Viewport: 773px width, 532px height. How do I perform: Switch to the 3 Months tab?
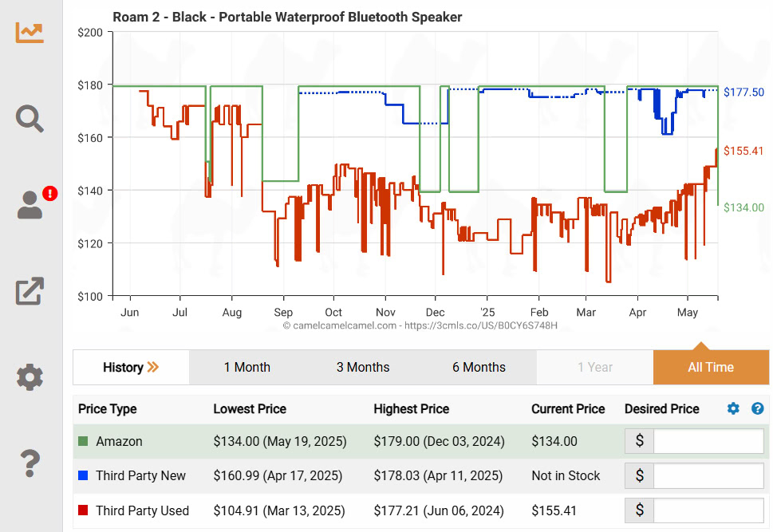pos(363,368)
